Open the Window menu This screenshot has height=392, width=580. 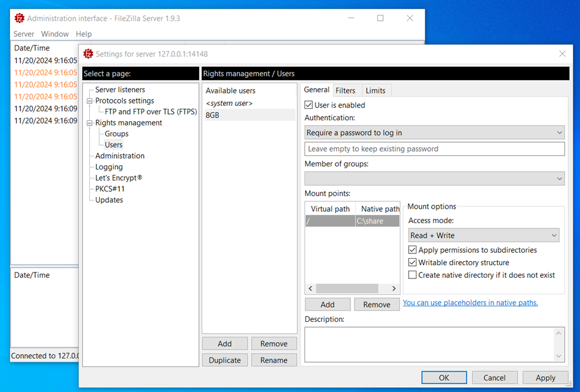(55, 34)
